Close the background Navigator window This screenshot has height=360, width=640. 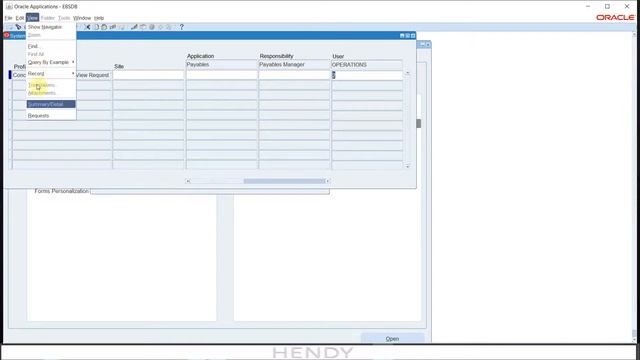tap(428, 44)
